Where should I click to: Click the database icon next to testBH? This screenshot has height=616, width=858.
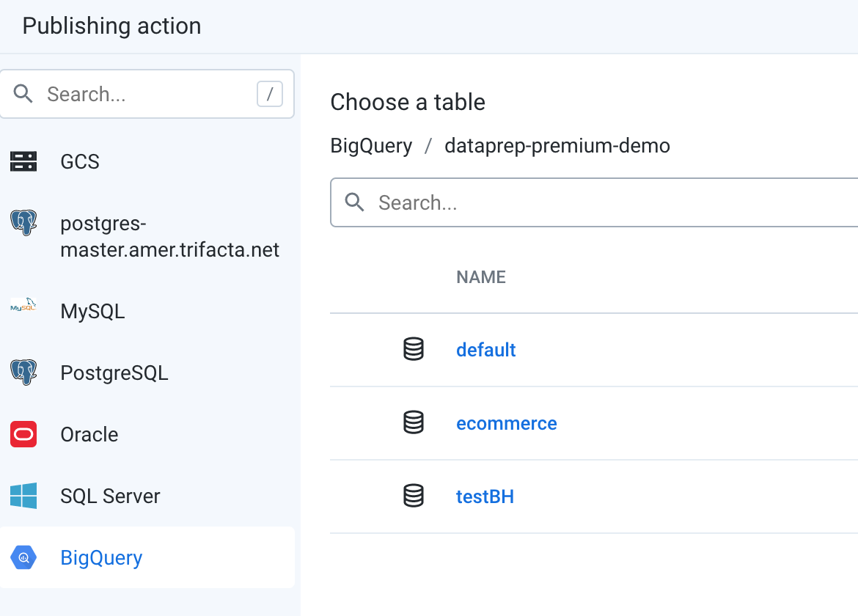coord(414,496)
